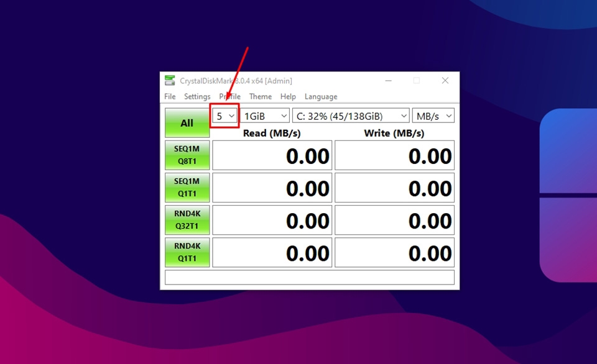This screenshot has height=364, width=597.
Task: Click the Read (MB/s) column header
Action: pos(272,133)
